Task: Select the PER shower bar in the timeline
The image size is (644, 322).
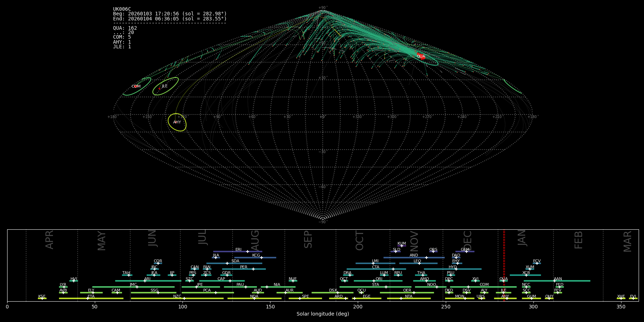Action: coord(244,269)
